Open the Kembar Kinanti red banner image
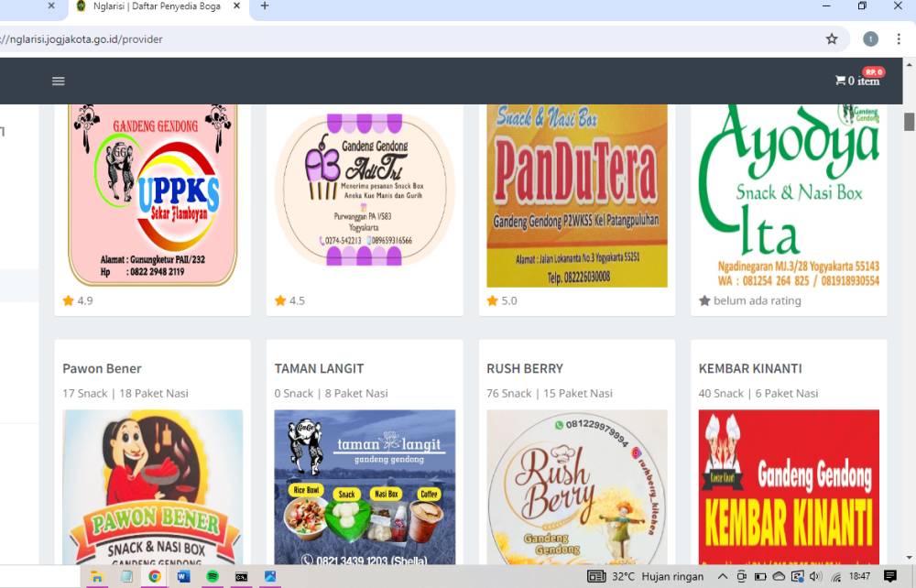The height and width of the screenshot is (588, 916). [789, 487]
